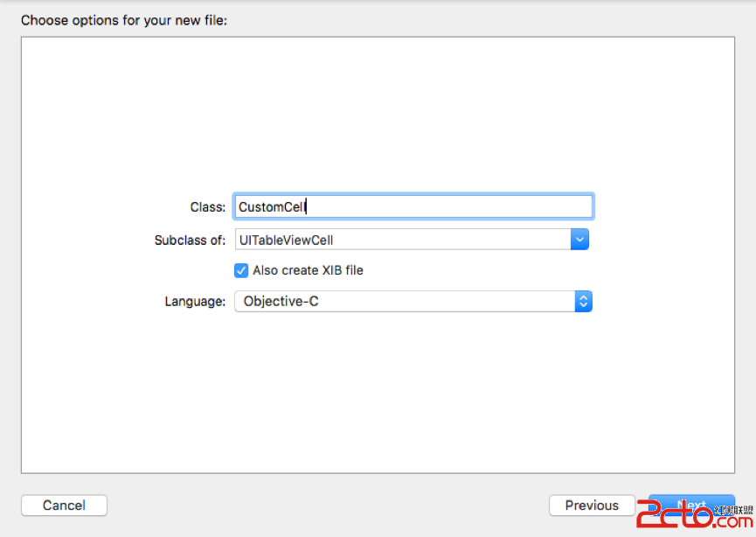Click the blue up-down arrows on Language popup
Viewport: 756px width, 537px height.
[583, 302]
